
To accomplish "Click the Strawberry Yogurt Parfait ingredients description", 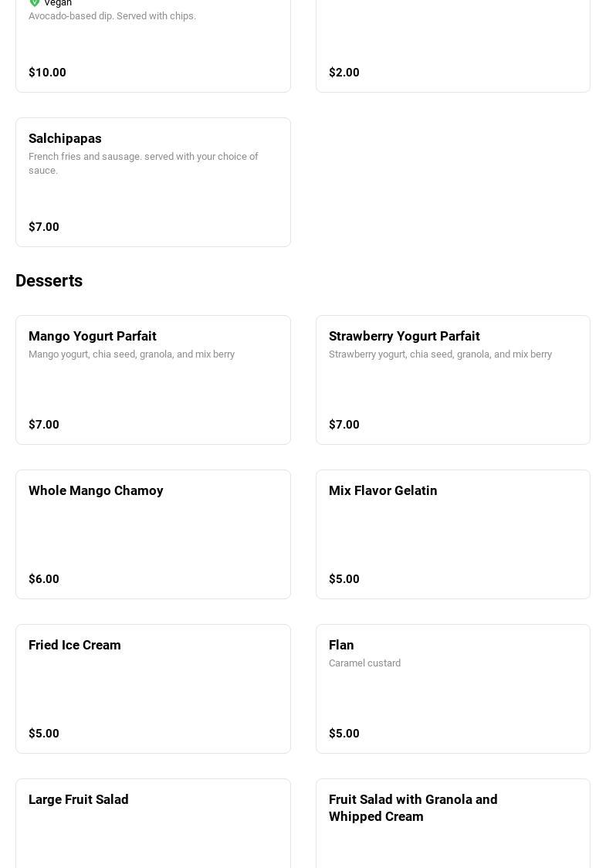I will [x=440, y=354].
